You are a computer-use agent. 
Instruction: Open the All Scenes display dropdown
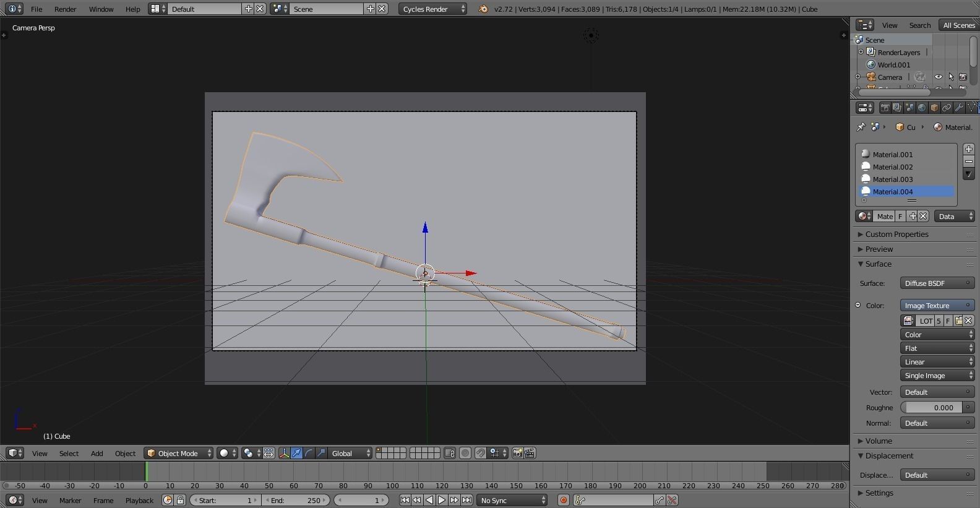[x=958, y=25]
